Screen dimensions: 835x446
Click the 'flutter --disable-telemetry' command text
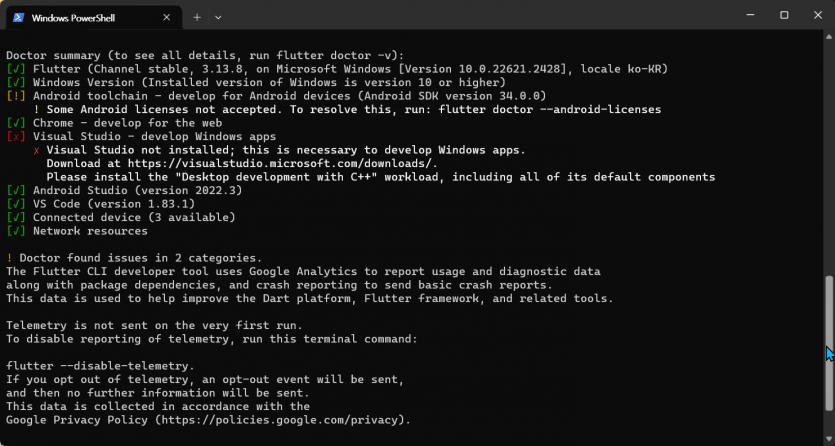coord(99,366)
